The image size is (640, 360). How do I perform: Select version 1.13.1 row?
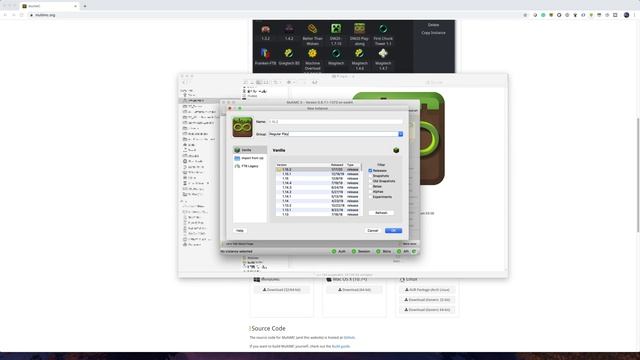pyautogui.click(x=318, y=210)
